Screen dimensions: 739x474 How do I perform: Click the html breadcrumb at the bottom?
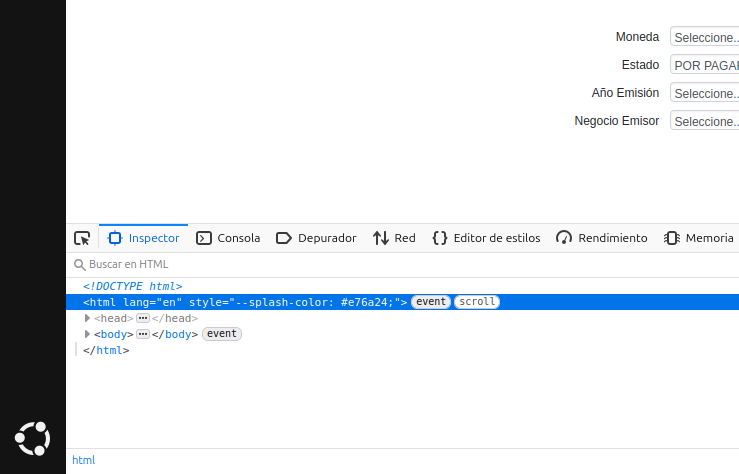coord(83,460)
